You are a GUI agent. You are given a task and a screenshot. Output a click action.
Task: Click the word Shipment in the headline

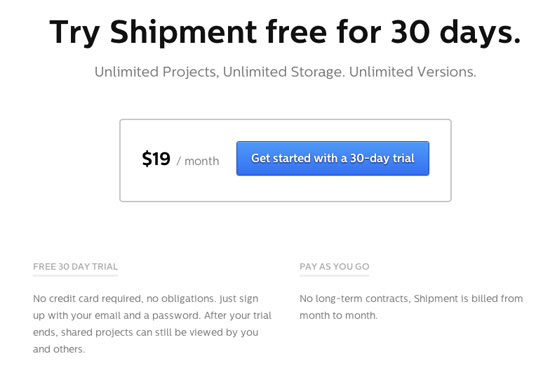[x=183, y=33]
